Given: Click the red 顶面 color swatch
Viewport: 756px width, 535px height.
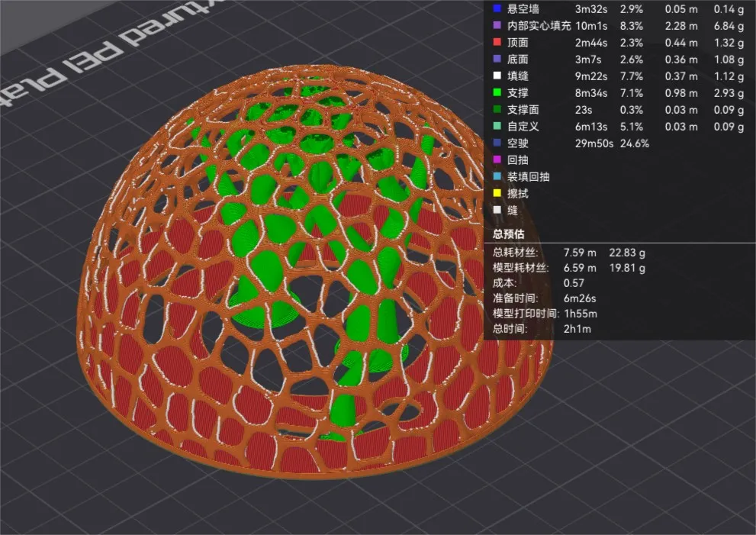Looking at the screenshot, I should click(497, 42).
